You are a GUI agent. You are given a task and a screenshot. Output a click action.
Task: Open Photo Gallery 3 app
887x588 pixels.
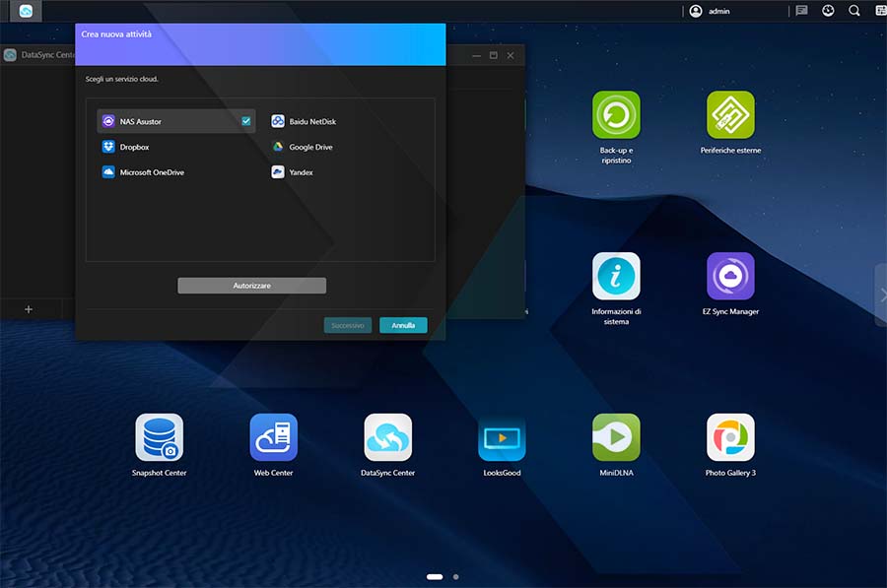point(730,438)
